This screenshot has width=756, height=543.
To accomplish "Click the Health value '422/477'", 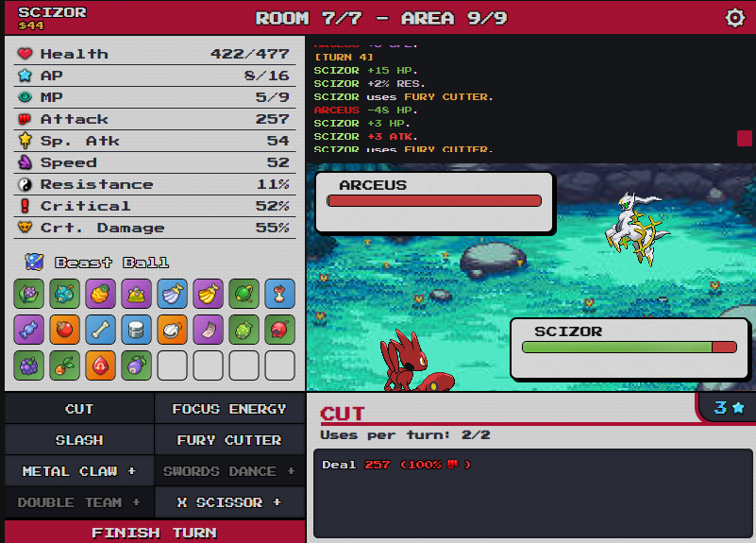I will pos(250,54).
